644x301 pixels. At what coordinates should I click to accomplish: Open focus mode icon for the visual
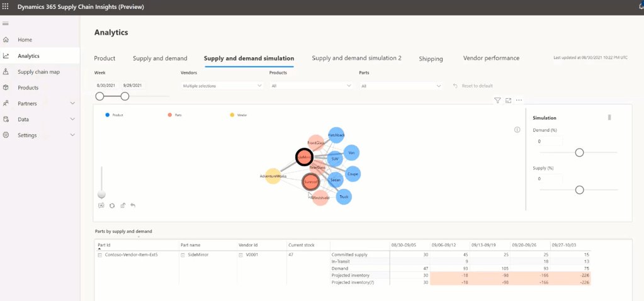(x=508, y=100)
